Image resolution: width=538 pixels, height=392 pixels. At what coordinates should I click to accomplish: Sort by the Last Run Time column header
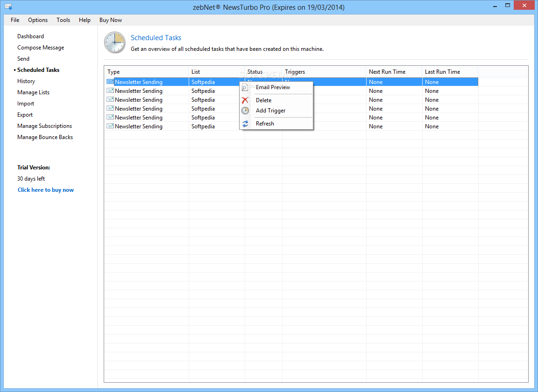tap(450, 72)
